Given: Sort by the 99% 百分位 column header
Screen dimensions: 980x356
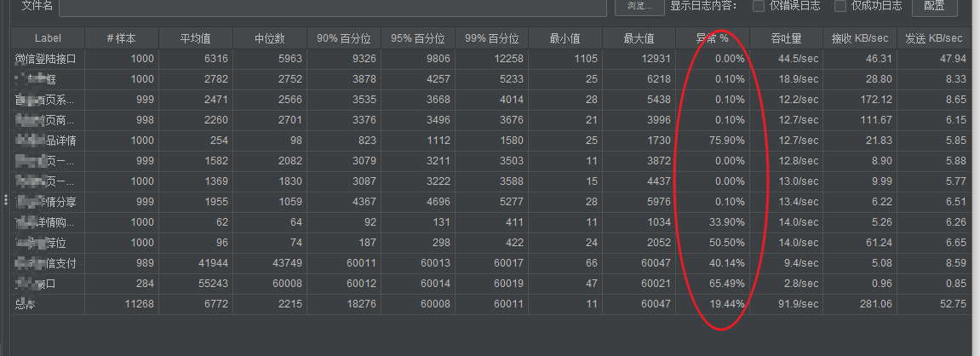Looking at the screenshot, I should pyautogui.click(x=492, y=38).
